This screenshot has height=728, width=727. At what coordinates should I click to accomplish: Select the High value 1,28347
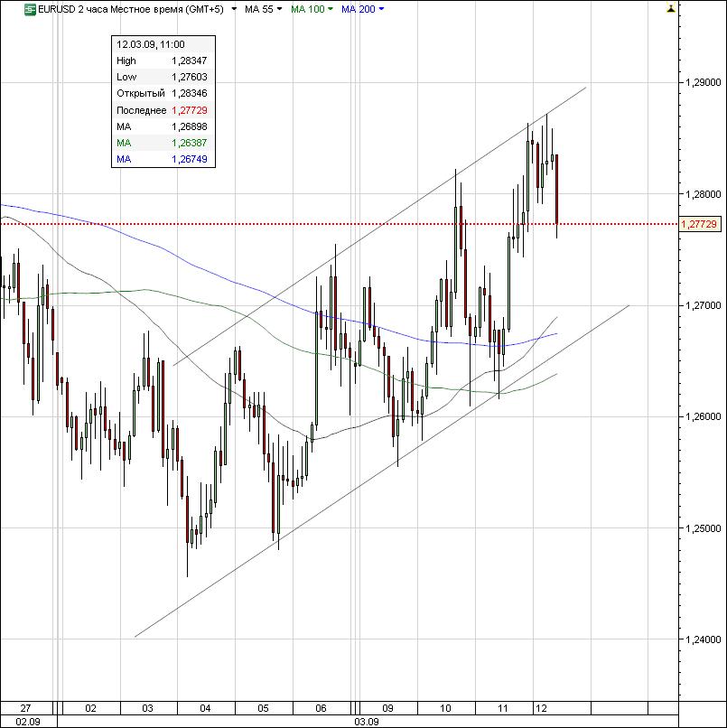190,61
